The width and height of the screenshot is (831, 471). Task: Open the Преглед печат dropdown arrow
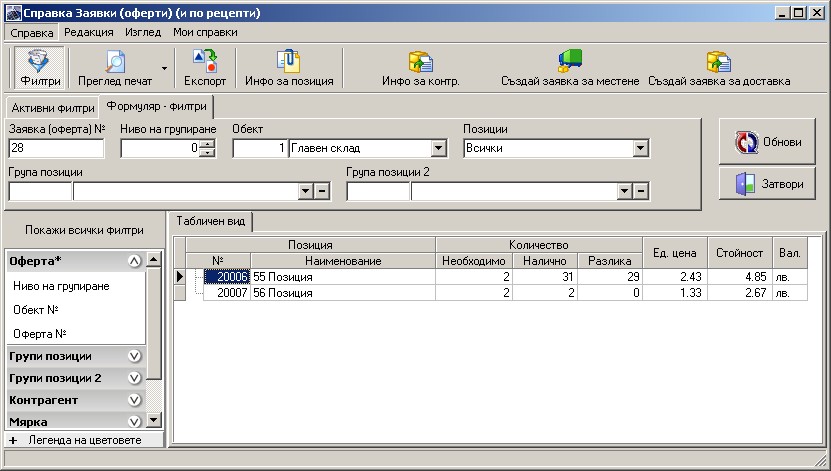(164, 68)
